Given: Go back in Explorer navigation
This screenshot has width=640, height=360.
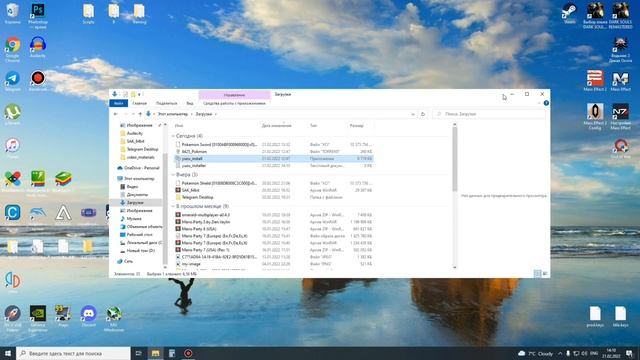Looking at the screenshot, I should 116,114.
